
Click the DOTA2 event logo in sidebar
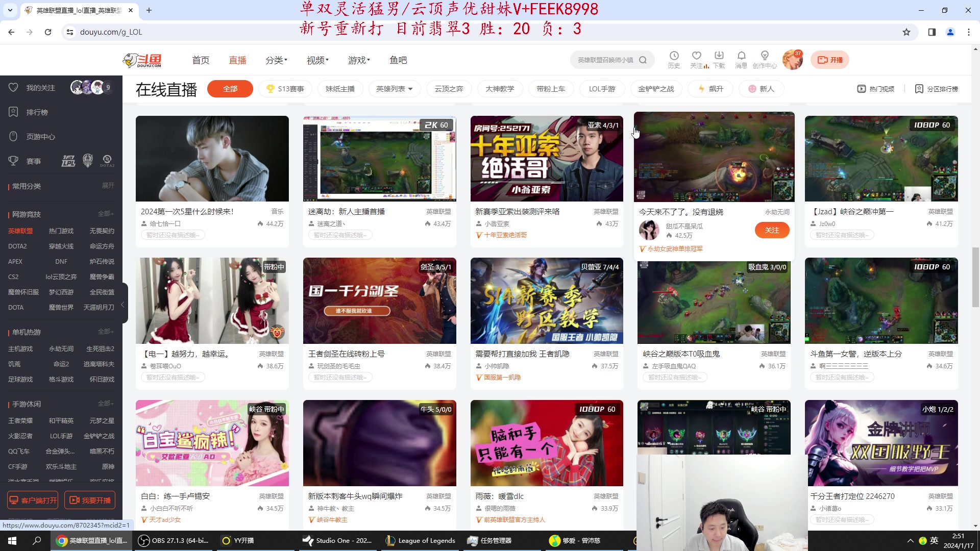107,161
